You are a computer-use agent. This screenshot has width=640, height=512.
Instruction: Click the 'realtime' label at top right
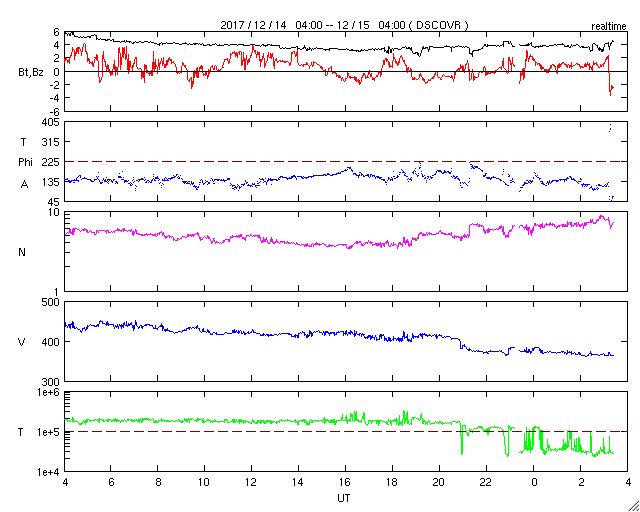tap(609, 27)
